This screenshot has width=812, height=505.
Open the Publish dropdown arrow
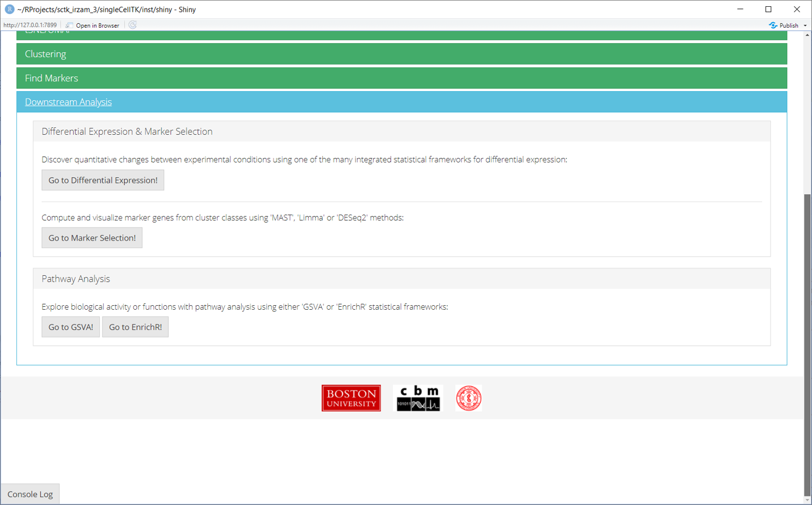[805, 25]
